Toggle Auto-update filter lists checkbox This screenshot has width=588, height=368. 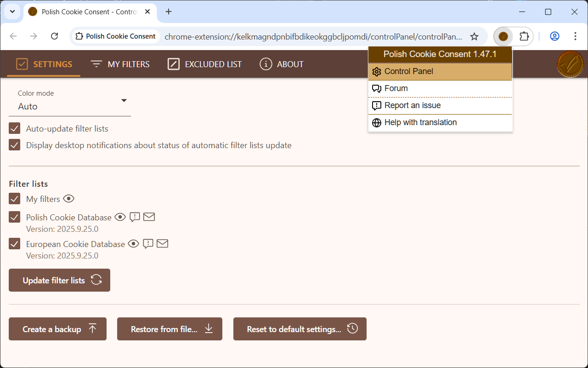click(15, 128)
